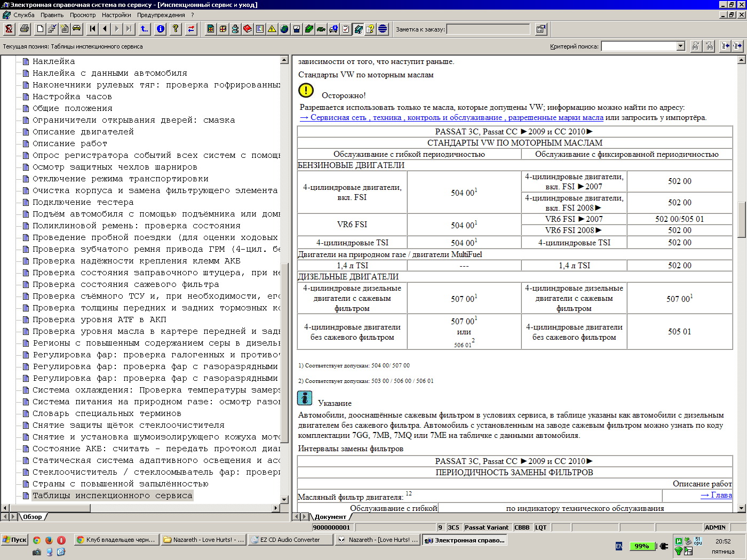This screenshot has height=560, width=747.
Task: Open the service network approved oils link
Action: 451,117
